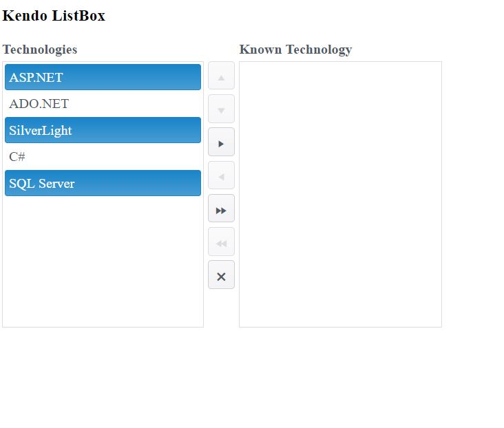Click empty space below SQL Server item
The height and width of the screenshot is (428, 504).
tap(103, 261)
